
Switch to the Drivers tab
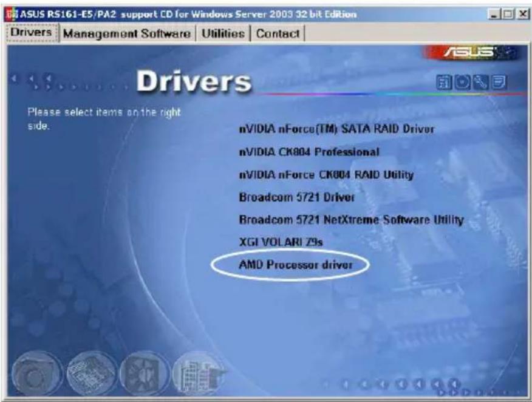(x=31, y=33)
